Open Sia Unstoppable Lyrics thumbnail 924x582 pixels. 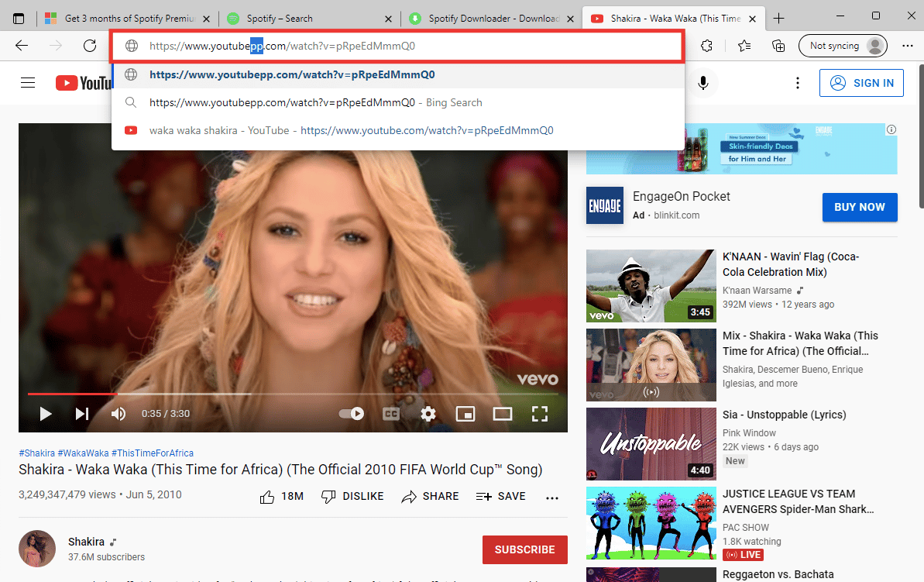coord(651,444)
